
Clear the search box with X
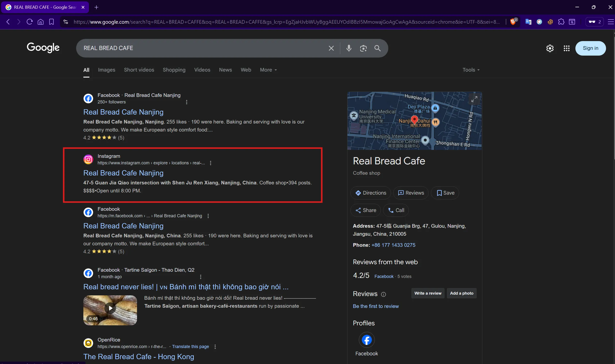pyautogui.click(x=331, y=48)
